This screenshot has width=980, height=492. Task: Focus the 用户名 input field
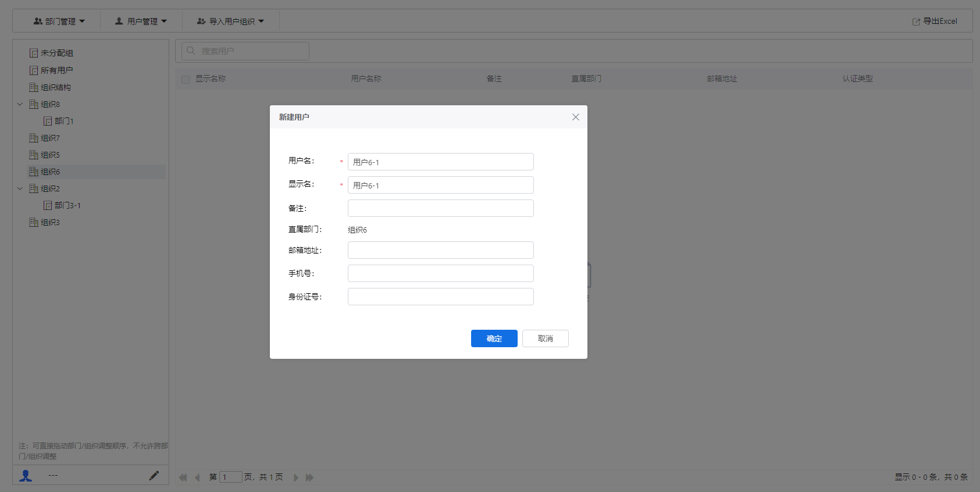pyautogui.click(x=440, y=162)
